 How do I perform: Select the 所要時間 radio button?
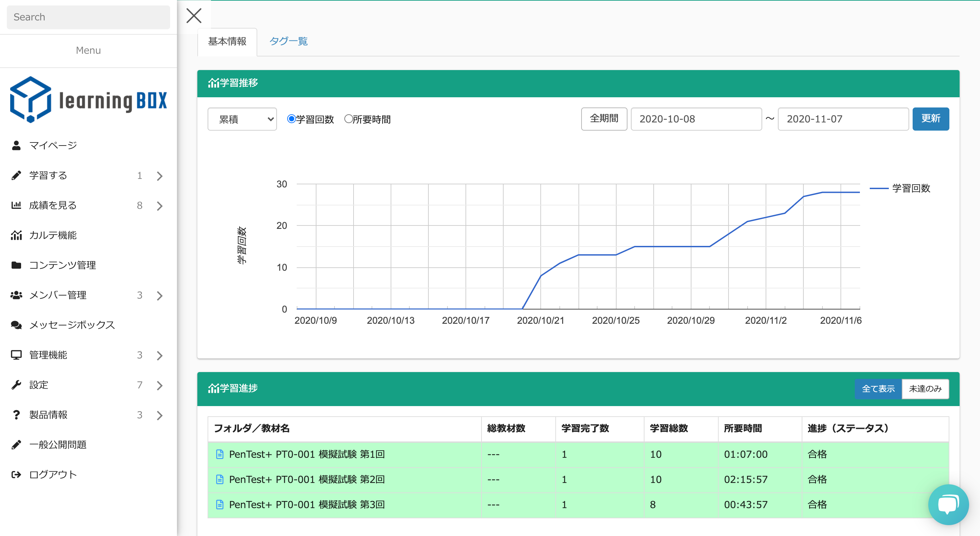(x=348, y=119)
